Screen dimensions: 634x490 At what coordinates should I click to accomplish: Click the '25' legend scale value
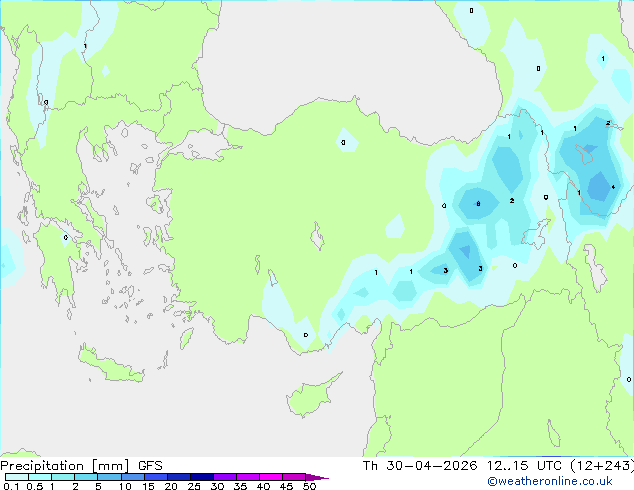194,486
